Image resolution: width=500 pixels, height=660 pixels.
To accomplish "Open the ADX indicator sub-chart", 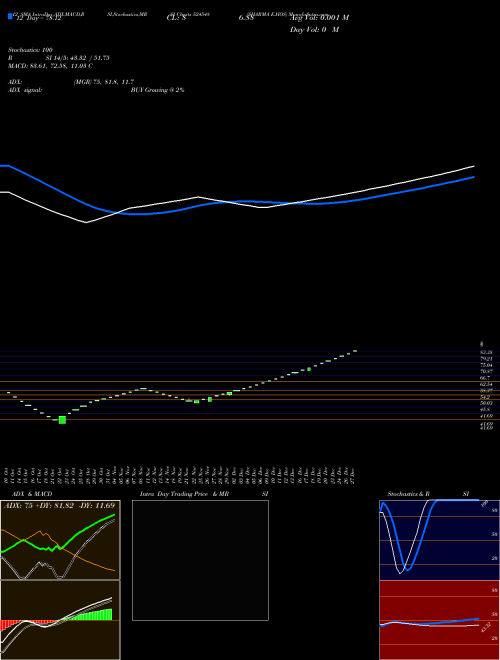I will (60, 540).
